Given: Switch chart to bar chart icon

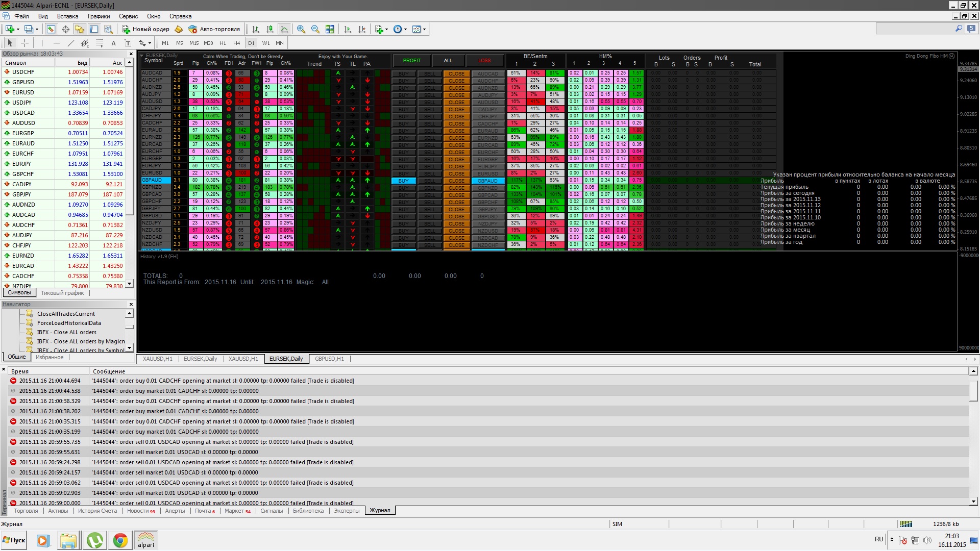Looking at the screenshot, I should tap(256, 29).
